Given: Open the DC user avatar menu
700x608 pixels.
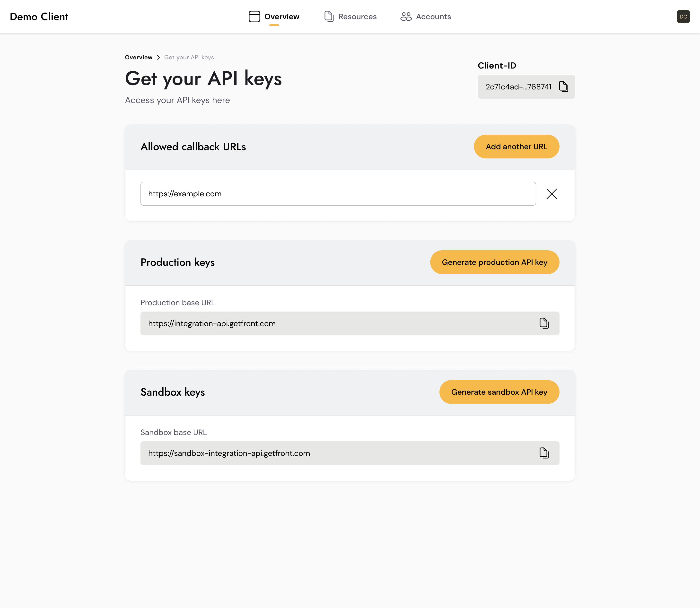Looking at the screenshot, I should pos(683,17).
